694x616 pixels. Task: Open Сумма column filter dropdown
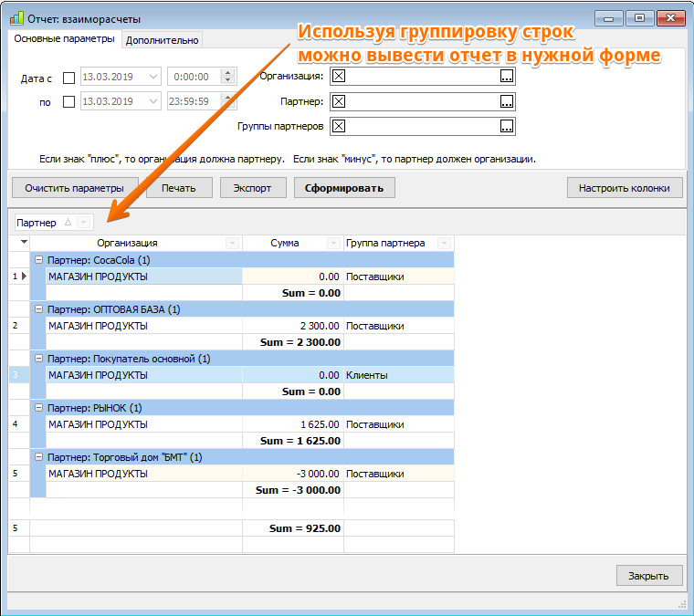pos(332,243)
